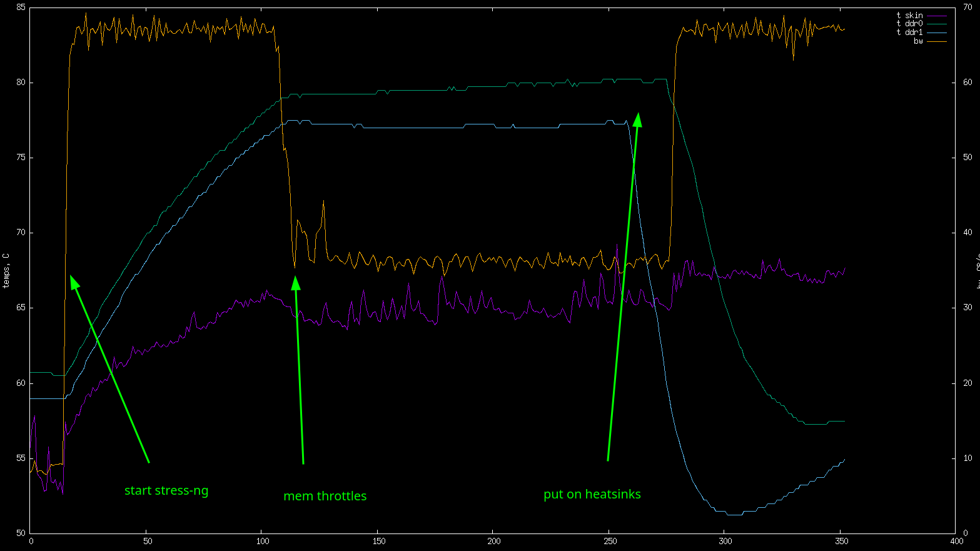Click tick label 85 on the temperature axis
The image size is (980, 551).
[x=21, y=8]
